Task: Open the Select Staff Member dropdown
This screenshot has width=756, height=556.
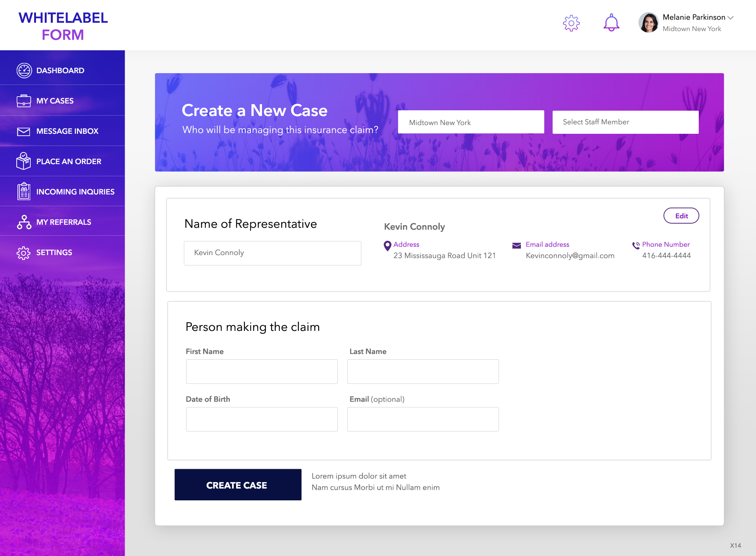Action: click(625, 122)
